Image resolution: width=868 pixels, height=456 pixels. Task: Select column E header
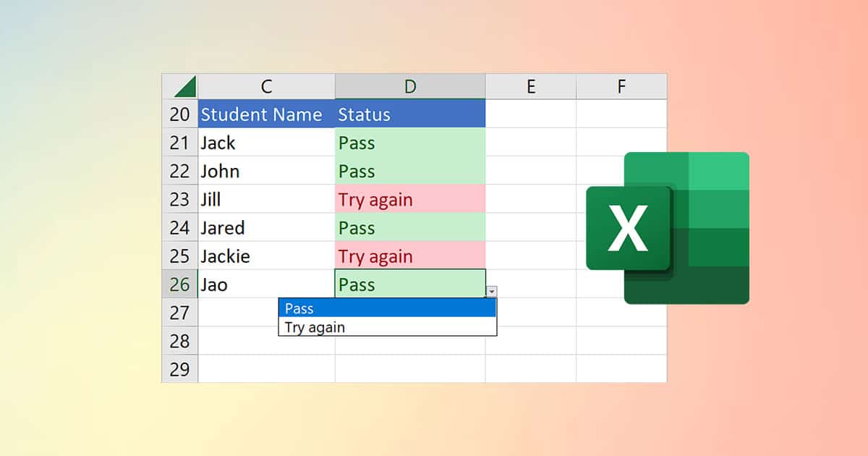[531, 86]
